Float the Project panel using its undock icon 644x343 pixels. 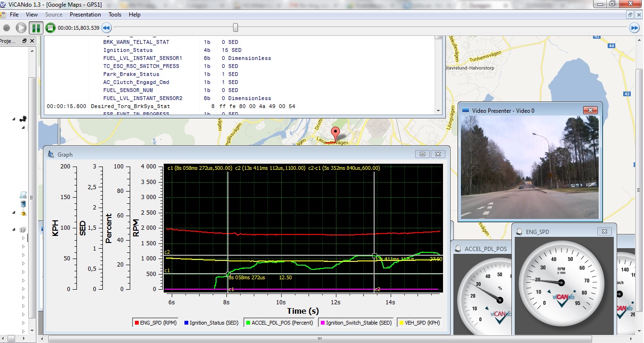25,41
